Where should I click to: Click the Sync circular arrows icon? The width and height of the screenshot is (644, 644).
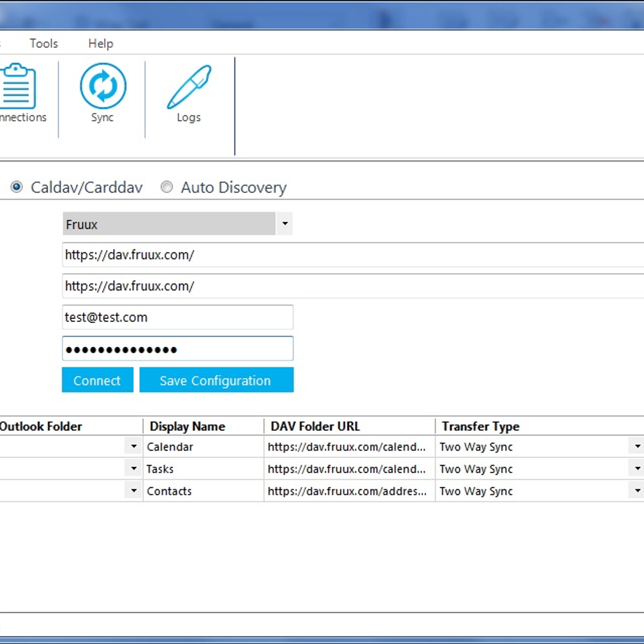pos(103,87)
